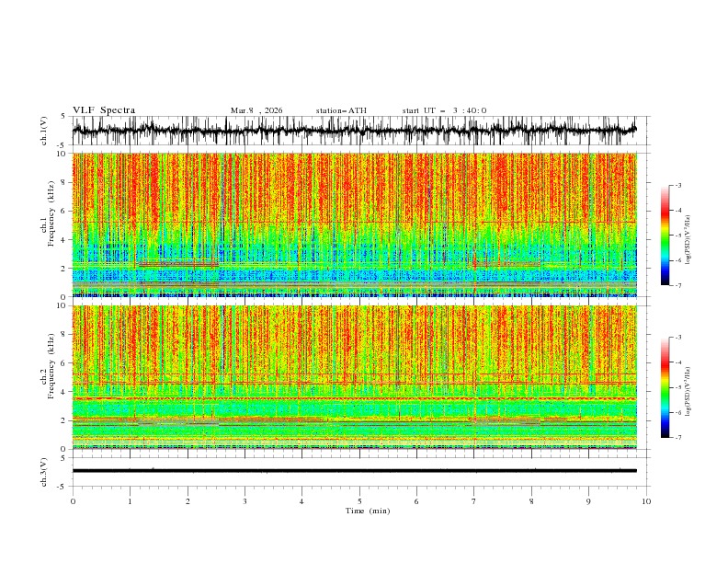Click the ch.3 flat waveform trace

click(354, 471)
